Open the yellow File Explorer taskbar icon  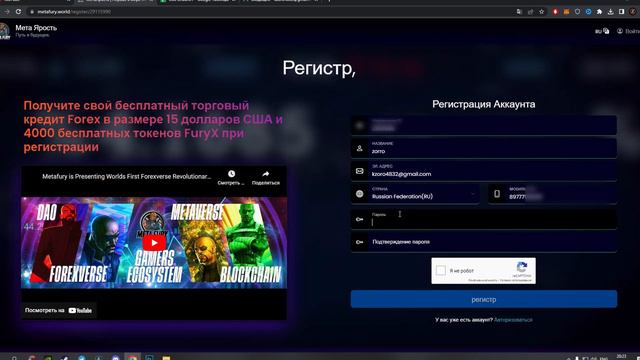[x=166, y=358]
